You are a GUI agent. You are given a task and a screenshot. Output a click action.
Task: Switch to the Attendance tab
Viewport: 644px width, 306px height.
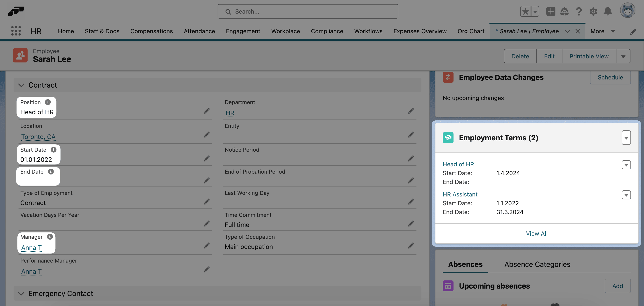pos(199,31)
